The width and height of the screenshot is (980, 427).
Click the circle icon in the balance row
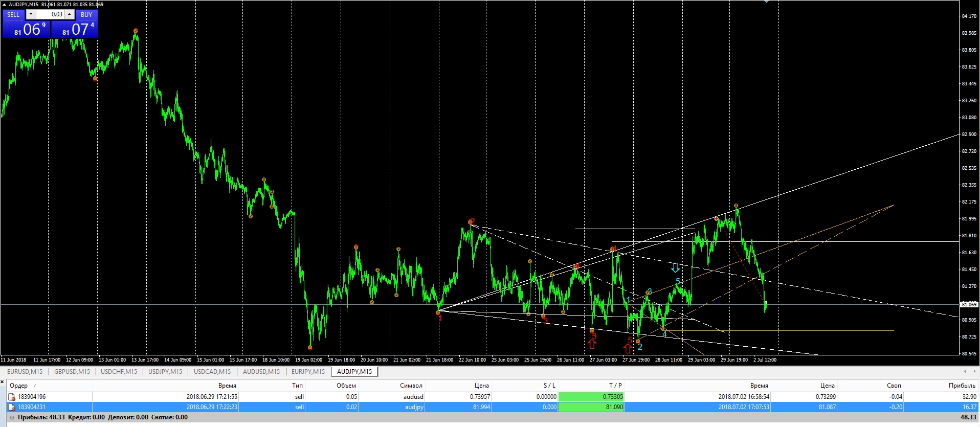[12, 417]
